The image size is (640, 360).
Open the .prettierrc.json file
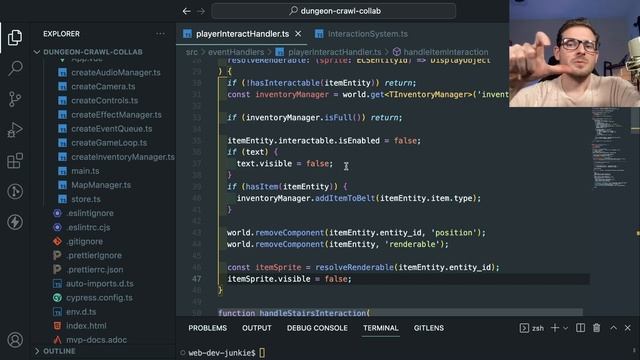(95, 269)
